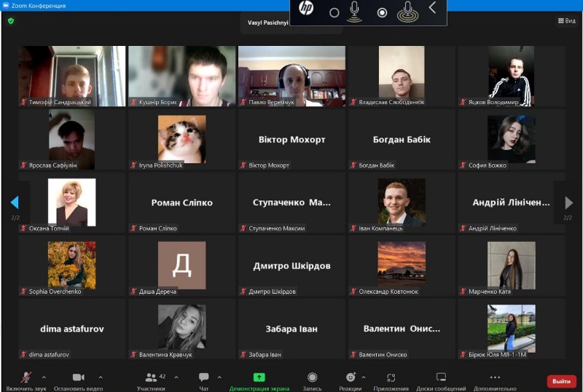Click Дополнительно more options icon
Image resolution: width=583 pixels, height=392 pixels.
pyautogui.click(x=495, y=377)
